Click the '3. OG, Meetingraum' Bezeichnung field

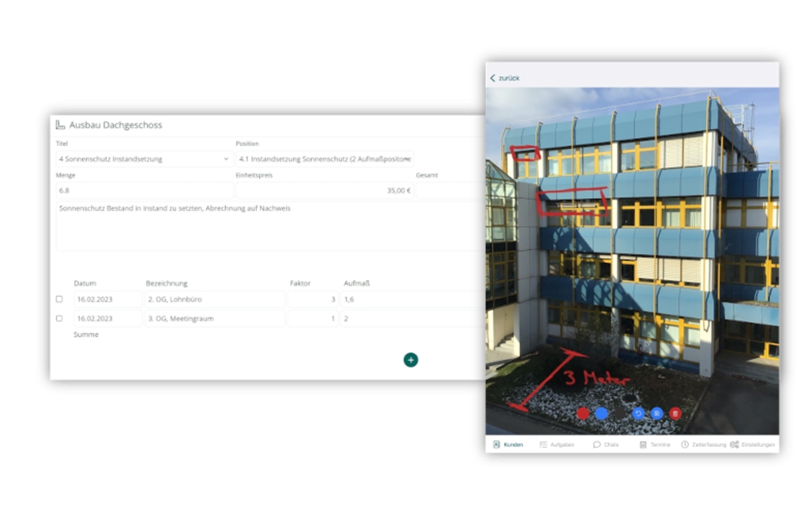214,318
